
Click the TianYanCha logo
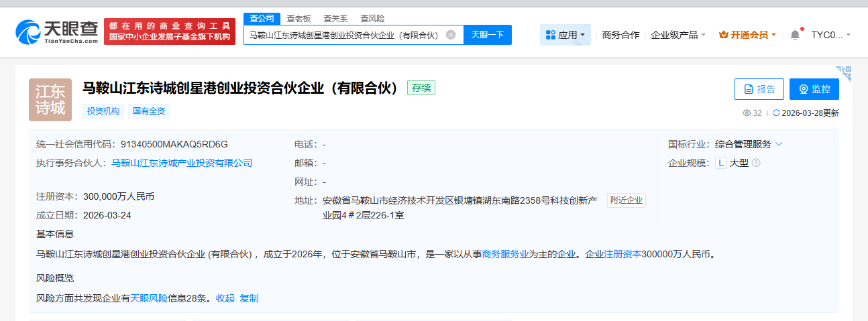[x=57, y=31]
